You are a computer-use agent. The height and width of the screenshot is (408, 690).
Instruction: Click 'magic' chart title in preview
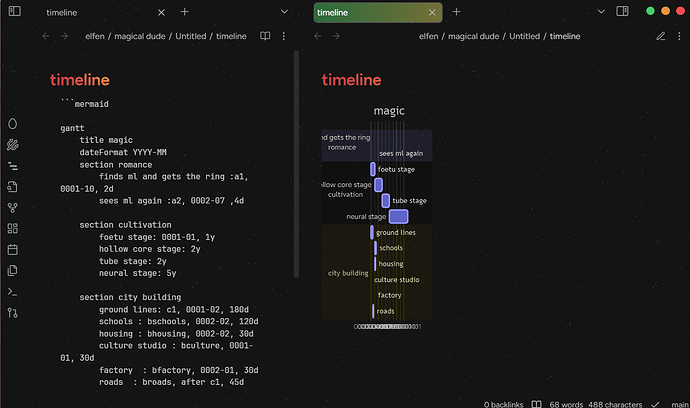coord(389,111)
